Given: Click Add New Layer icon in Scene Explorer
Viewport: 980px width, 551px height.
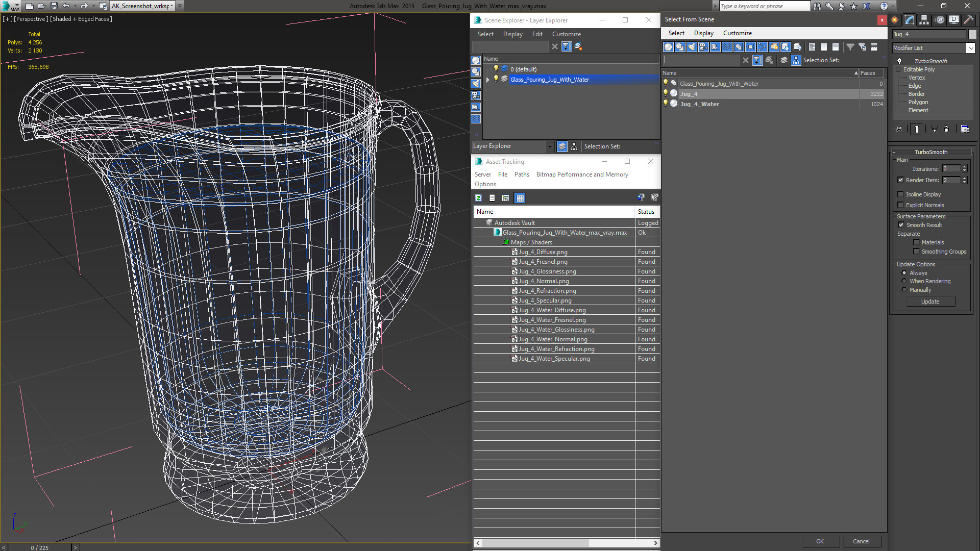Looking at the screenshot, I should (x=578, y=46).
